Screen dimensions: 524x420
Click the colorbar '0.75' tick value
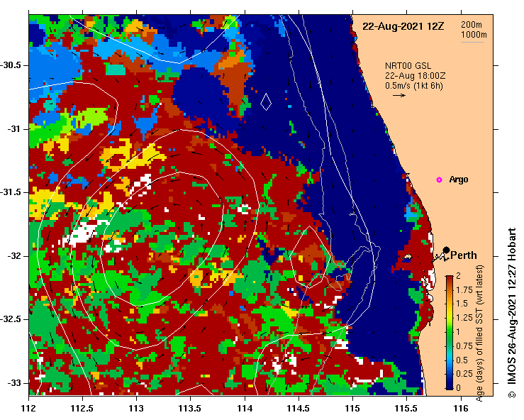pyautogui.click(x=464, y=346)
